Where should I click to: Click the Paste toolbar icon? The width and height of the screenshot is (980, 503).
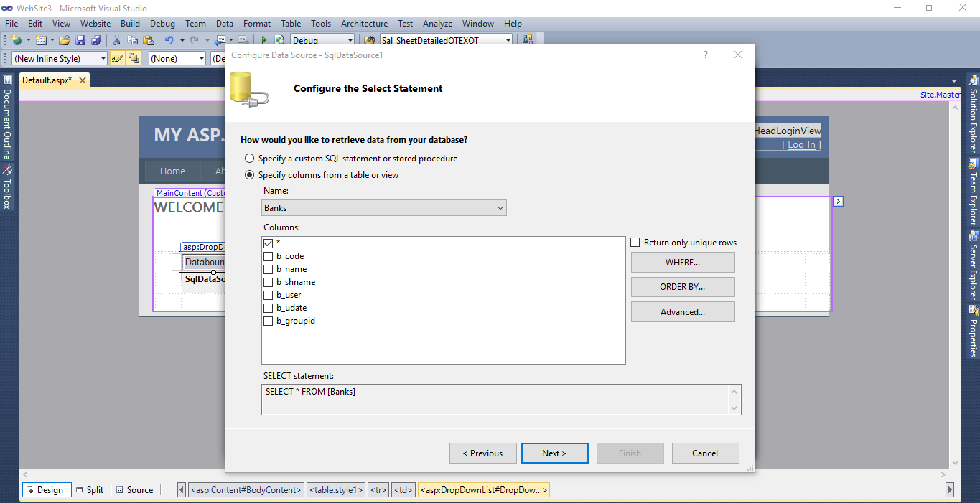[x=149, y=39]
